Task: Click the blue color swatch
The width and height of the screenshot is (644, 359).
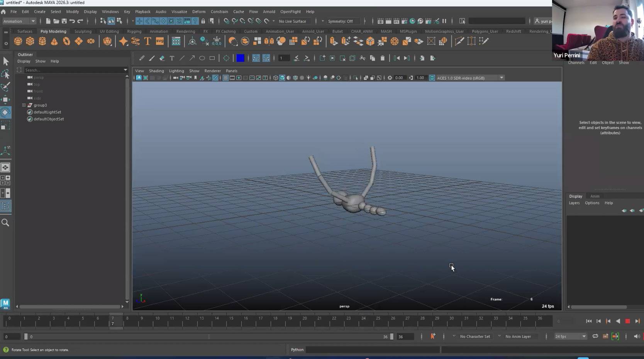Action: 240,58
